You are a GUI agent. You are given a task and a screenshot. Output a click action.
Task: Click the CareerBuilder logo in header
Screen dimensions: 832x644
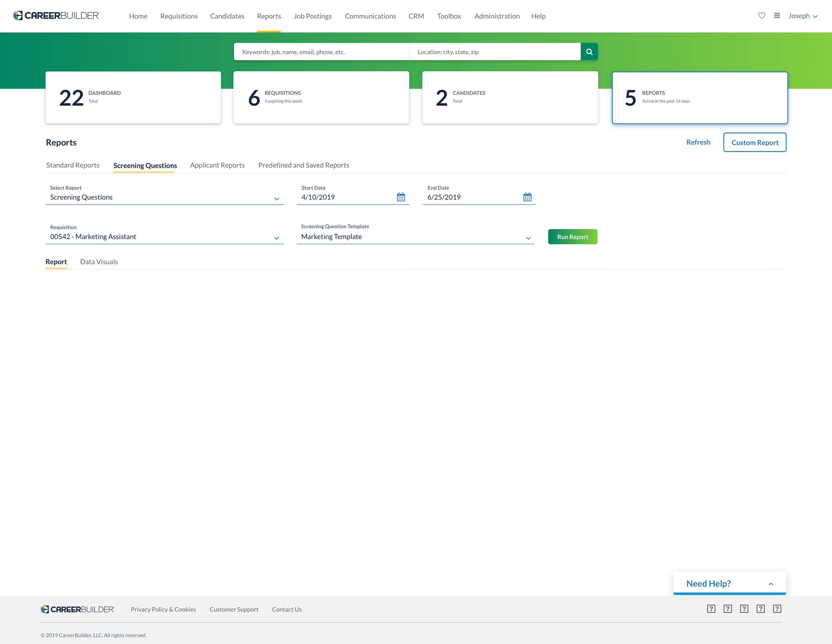(x=56, y=16)
